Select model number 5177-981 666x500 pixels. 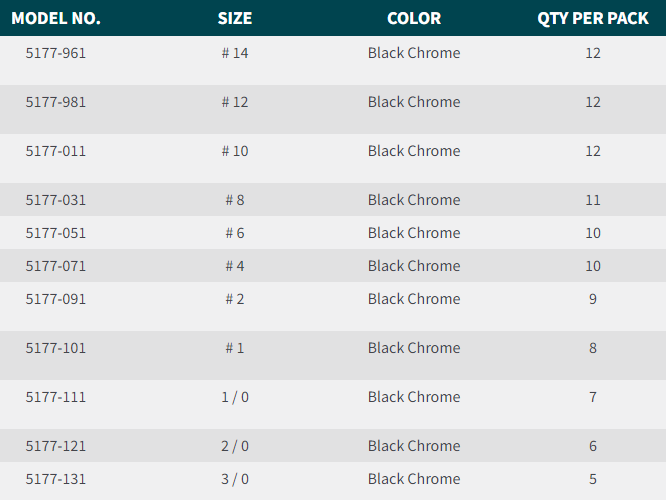coord(56,102)
